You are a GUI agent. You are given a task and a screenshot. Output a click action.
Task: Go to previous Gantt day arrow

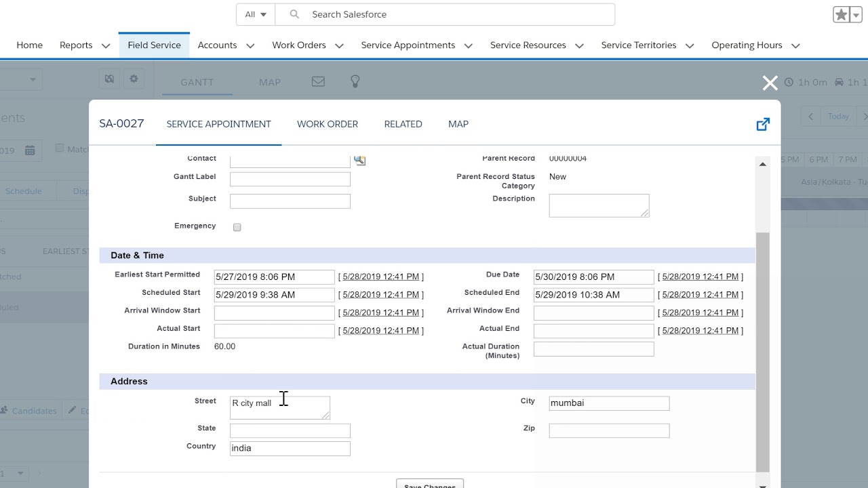pos(810,117)
